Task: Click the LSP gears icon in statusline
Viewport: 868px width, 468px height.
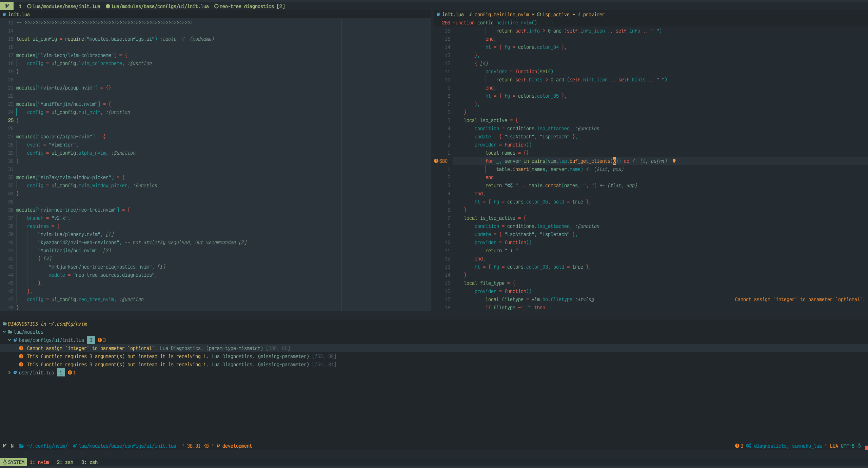Action: [x=749, y=446]
